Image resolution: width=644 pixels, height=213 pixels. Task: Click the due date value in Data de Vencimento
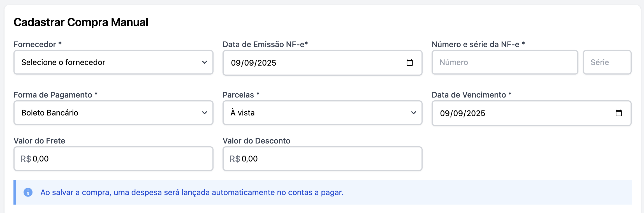click(462, 113)
